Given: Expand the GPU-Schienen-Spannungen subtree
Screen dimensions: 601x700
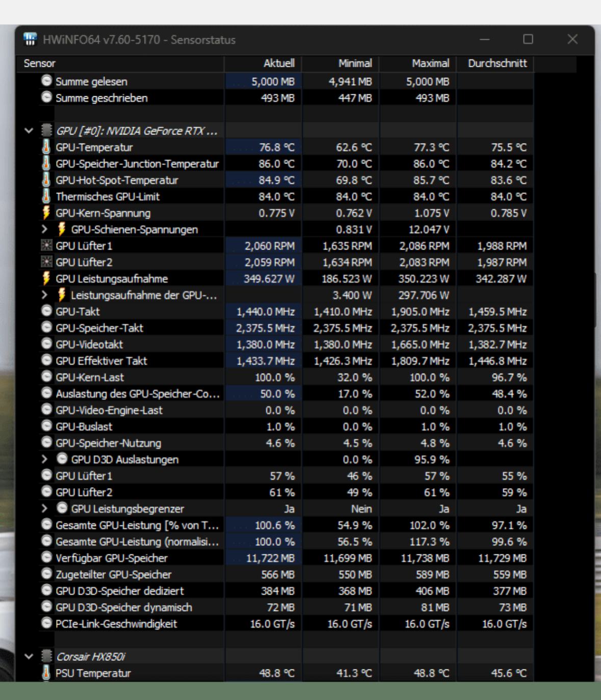Looking at the screenshot, I should pyautogui.click(x=44, y=229).
